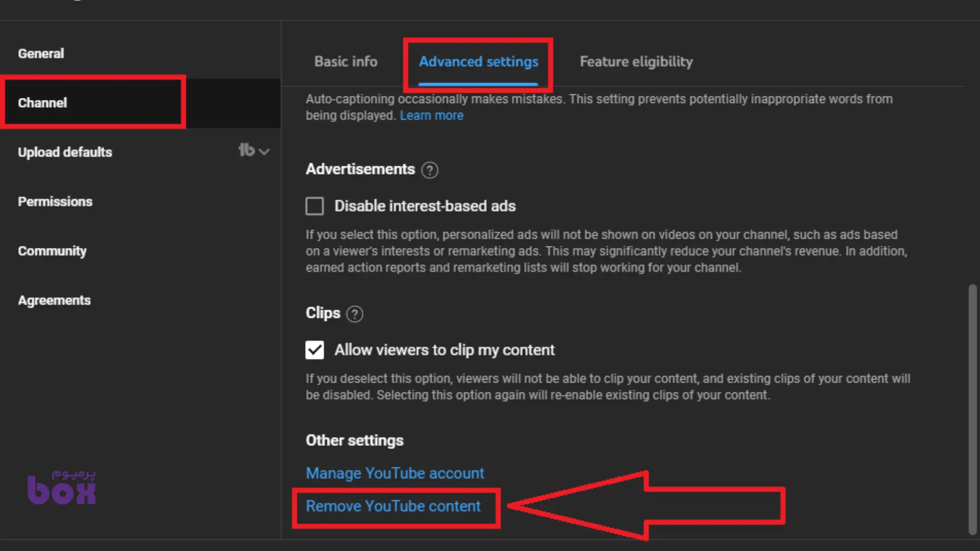The width and height of the screenshot is (980, 551).
Task: Open the Advertisements help icon
Action: [x=430, y=170]
